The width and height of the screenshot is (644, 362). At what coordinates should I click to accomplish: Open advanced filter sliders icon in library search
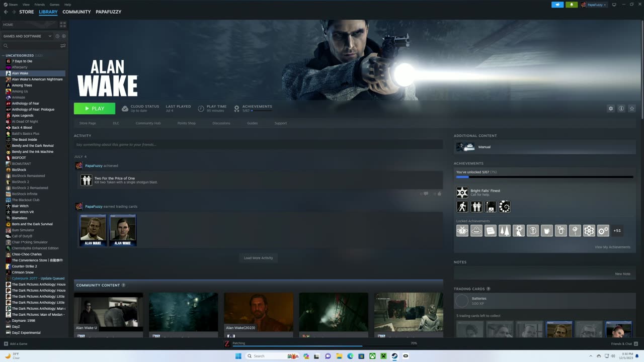point(63,46)
